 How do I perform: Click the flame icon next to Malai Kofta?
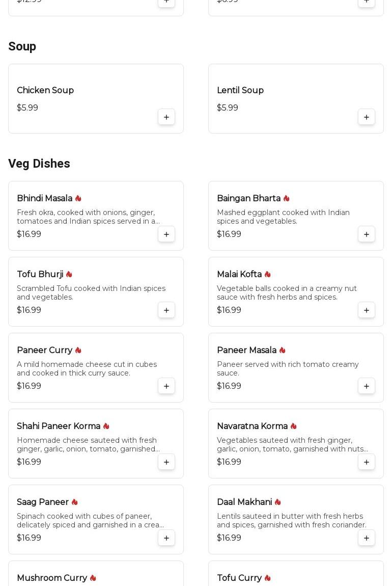(x=268, y=274)
